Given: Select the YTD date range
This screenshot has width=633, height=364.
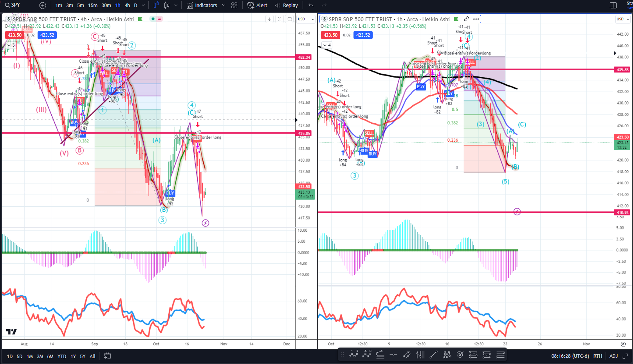Looking at the screenshot, I should (x=62, y=356).
